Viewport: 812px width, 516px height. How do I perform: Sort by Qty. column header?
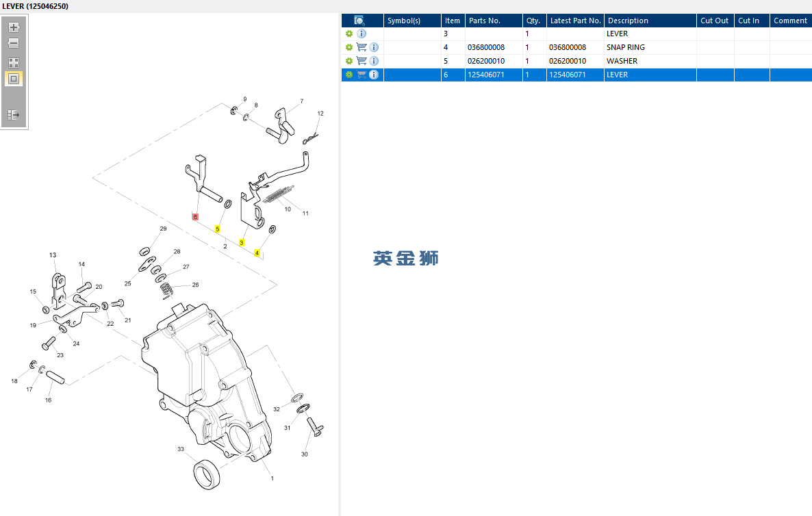[x=535, y=21]
